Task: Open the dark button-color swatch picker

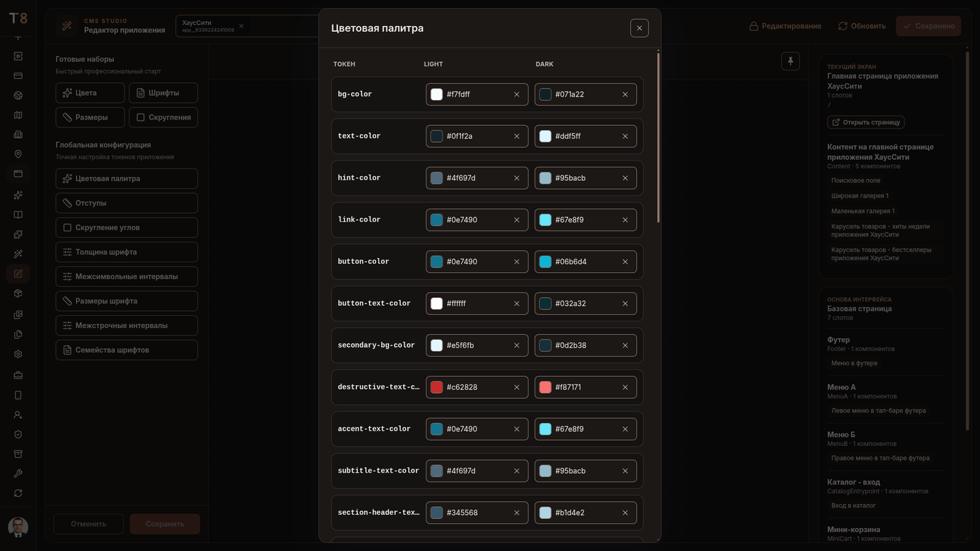Action: (545, 262)
